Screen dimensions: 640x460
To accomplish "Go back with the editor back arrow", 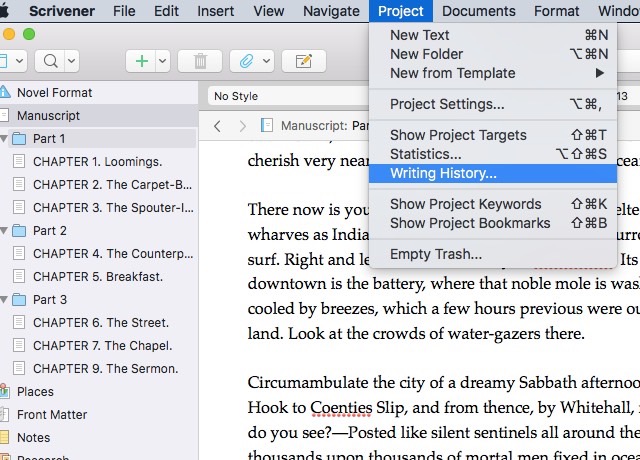I will coord(217,126).
